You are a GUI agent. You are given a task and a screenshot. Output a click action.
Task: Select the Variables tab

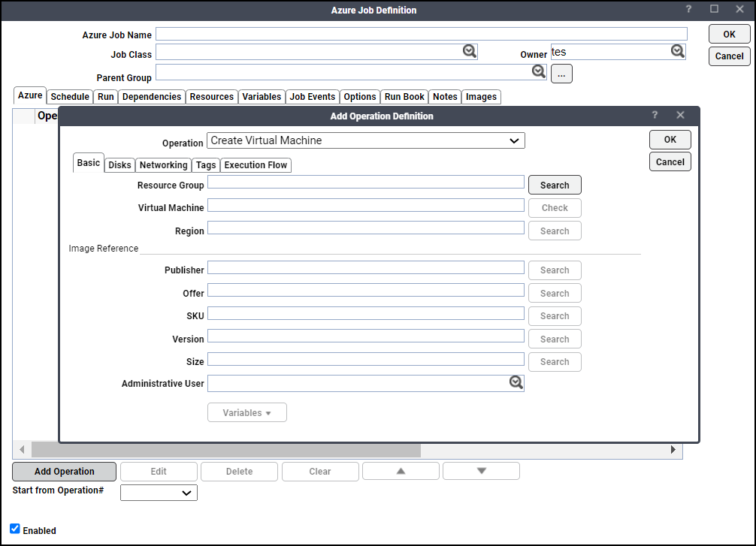tap(262, 97)
